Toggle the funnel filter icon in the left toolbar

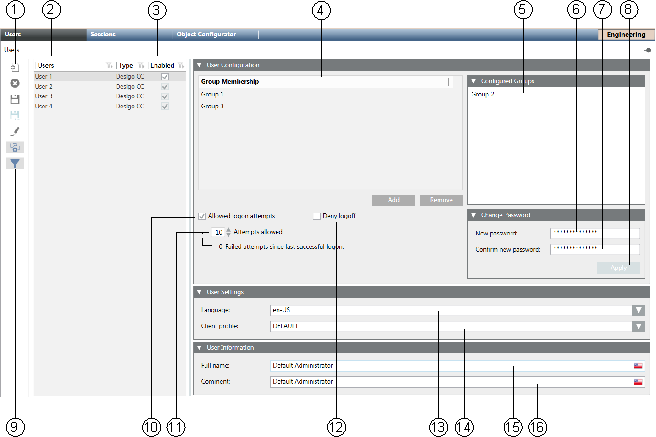[x=15, y=163]
